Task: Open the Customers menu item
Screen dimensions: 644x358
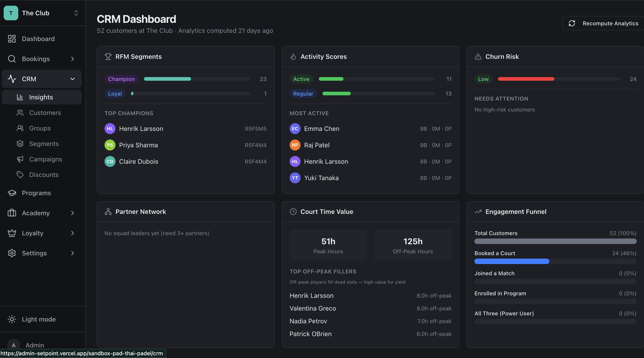Action: (x=42, y=113)
